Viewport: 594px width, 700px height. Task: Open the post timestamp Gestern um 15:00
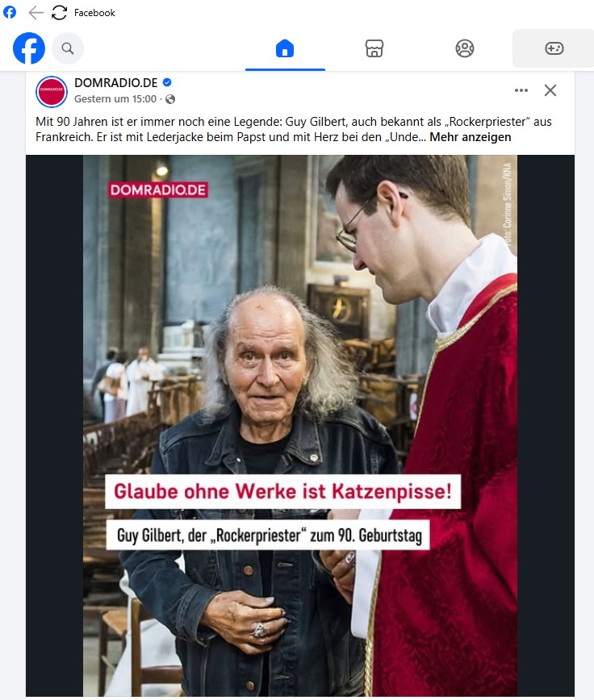click(x=115, y=99)
